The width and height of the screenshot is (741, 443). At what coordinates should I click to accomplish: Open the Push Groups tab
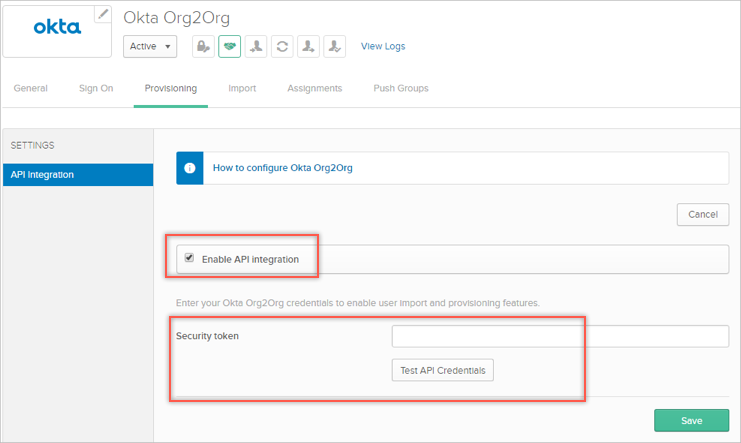[x=400, y=88]
